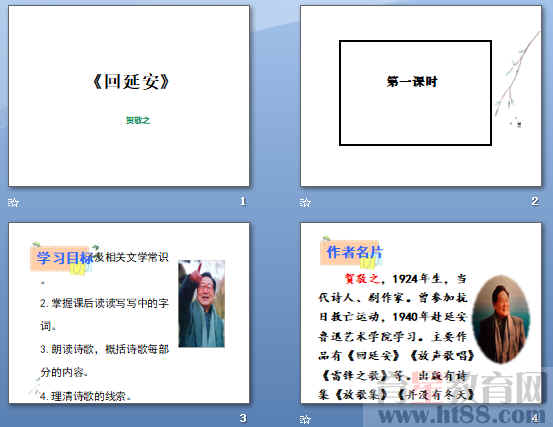This screenshot has width=553, height=427.
Task: Click the line 4.理清诗歌的线索
Action: (85, 396)
